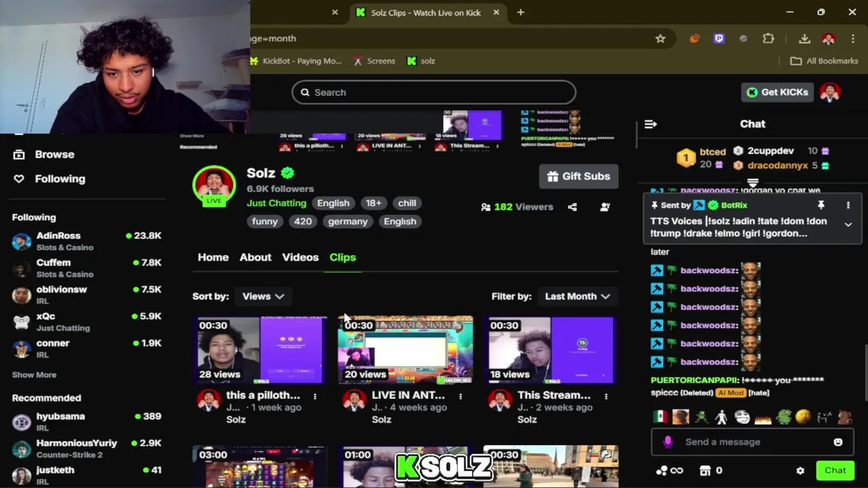Open Following in the sidebar
868x488 pixels.
click(50, 179)
